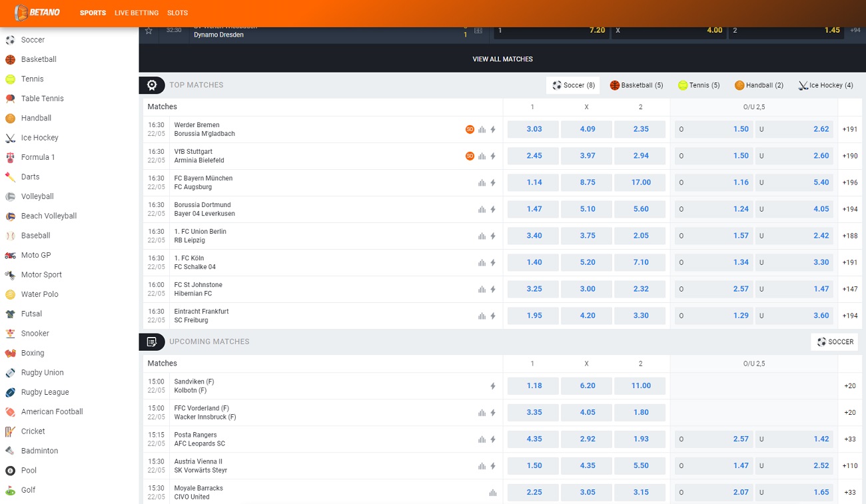Open the Posta Rangers vs AFC Leopards match
The image size is (866, 504).
pyautogui.click(x=200, y=439)
